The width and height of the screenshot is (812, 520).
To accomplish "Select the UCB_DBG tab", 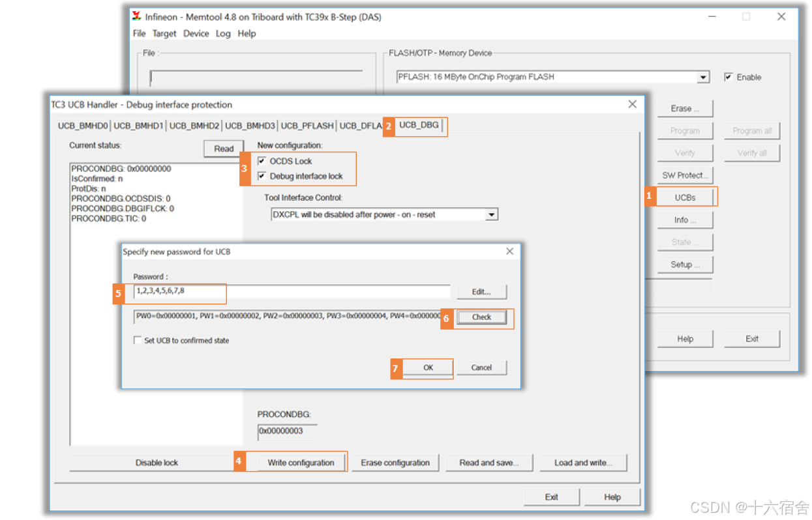I will [x=419, y=124].
